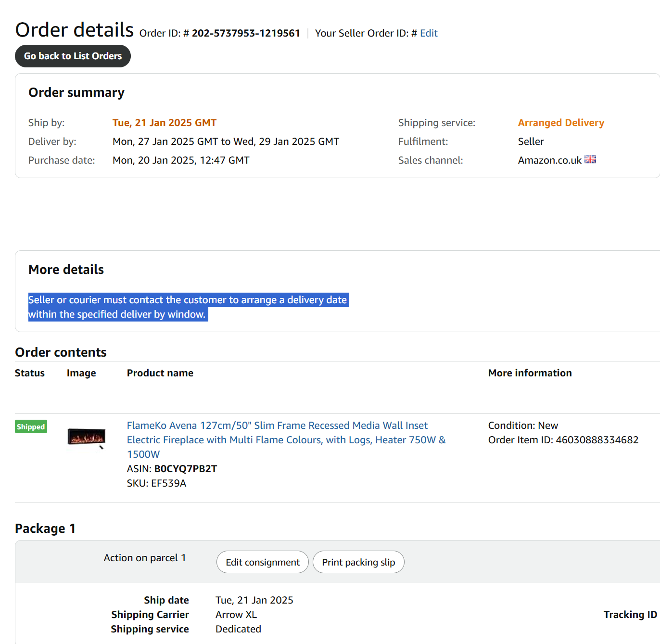660x644 pixels.
Task: Click the Tracking ID column heading
Action: pos(630,615)
